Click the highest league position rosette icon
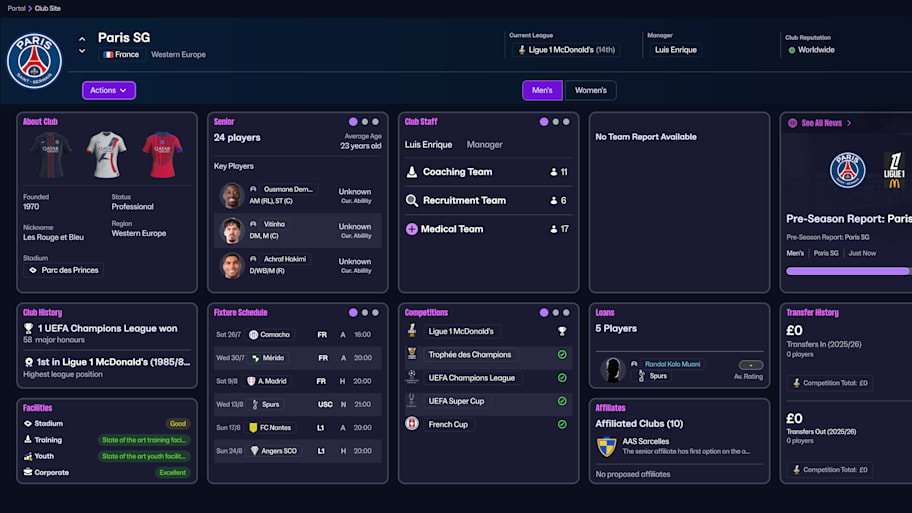912x513 pixels. tap(28, 362)
